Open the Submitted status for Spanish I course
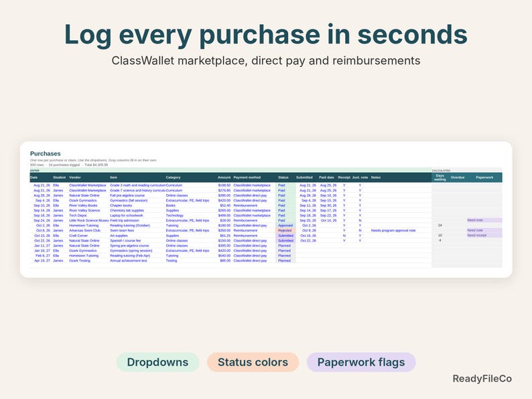 [x=285, y=241]
